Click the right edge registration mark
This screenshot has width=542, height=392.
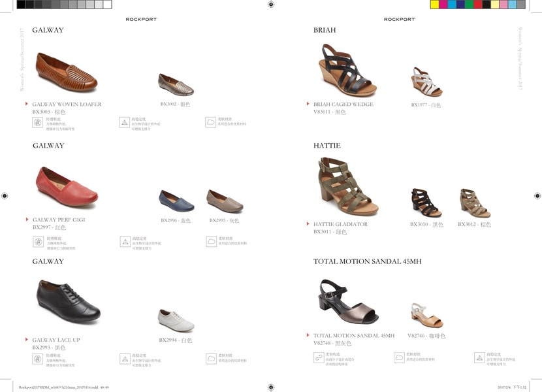[x=537, y=196]
